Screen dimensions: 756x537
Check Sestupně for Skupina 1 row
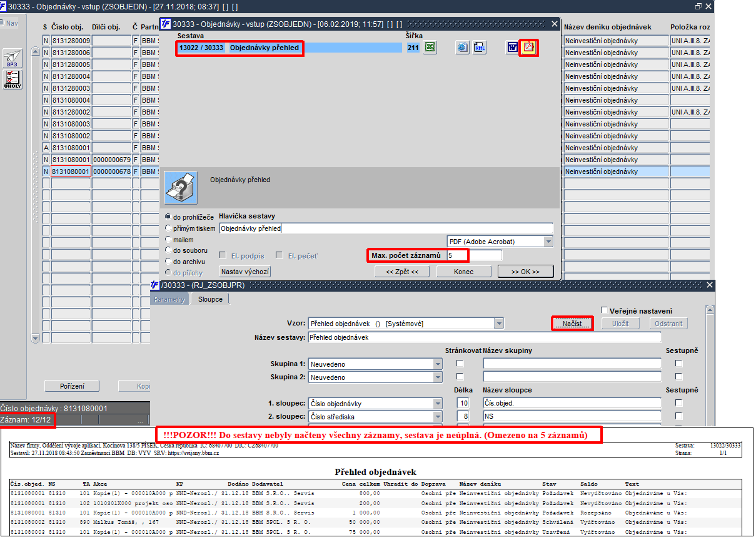(679, 364)
